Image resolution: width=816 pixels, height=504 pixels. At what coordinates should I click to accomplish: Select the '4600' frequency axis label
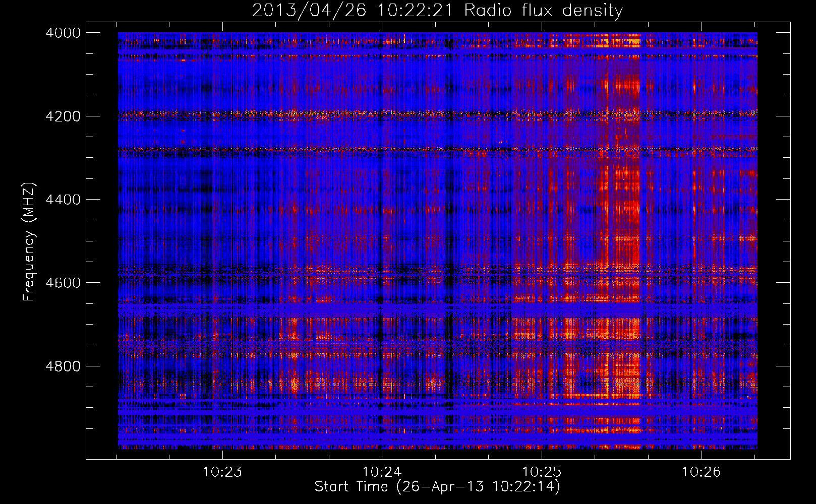[x=63, y=283]
